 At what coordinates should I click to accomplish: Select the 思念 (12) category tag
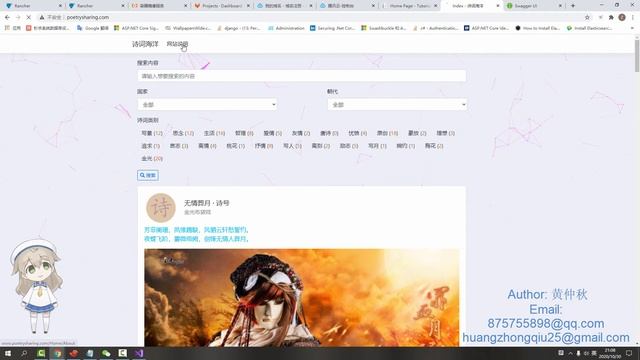[183, 133]
